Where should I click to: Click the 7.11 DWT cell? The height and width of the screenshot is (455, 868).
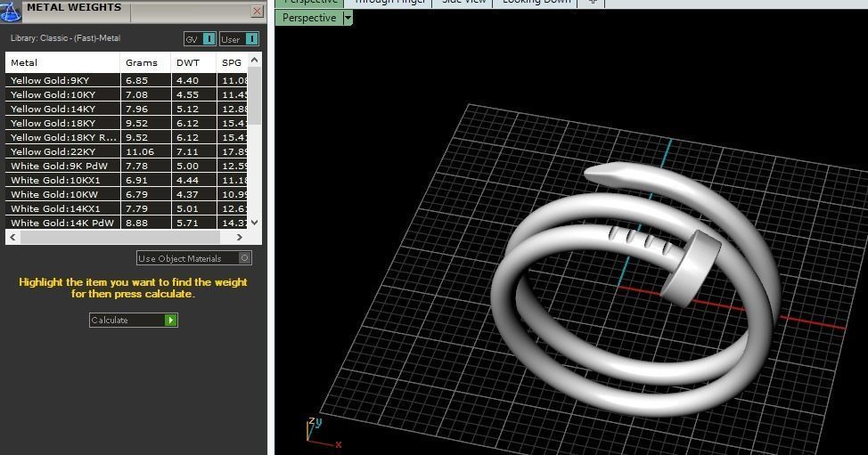(x=193, y=151)
